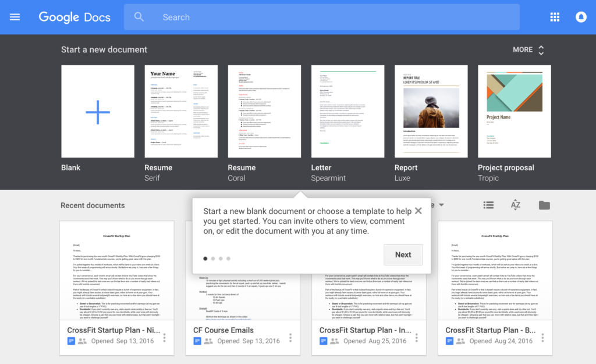The width and height of the screenshot is (596, 364).
Task: Click 'Opened Sep 13, 2016' under CF Course Emails
Action: [x=249, y=341]
